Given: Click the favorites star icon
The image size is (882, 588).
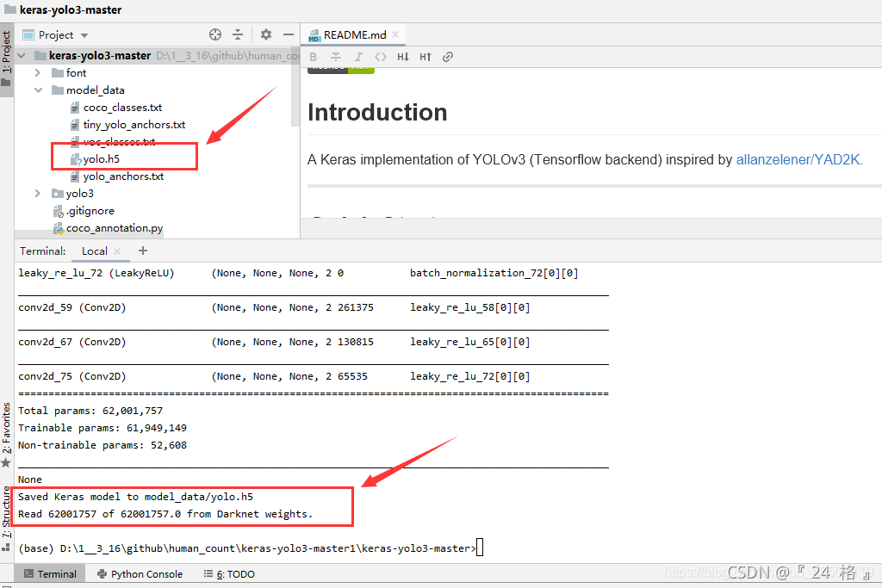Looking at the screenshot, I should 6,462.
